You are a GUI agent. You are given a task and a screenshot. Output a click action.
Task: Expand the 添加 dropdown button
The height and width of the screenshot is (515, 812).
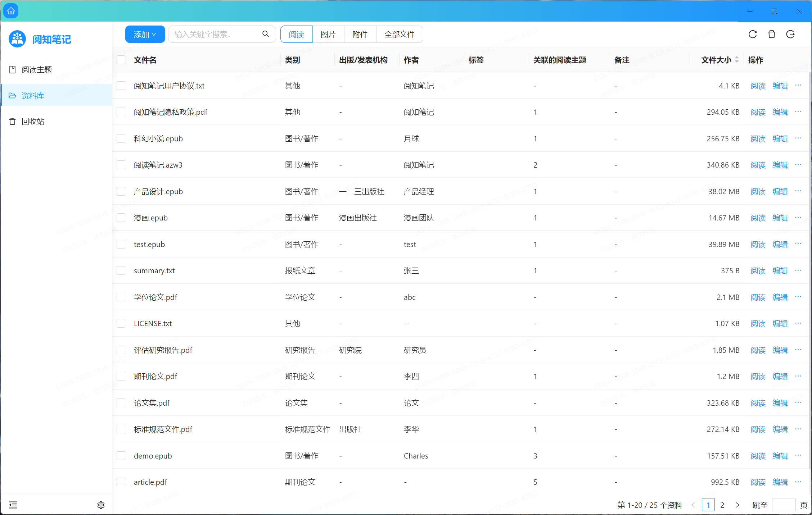(x=145, y=34)
